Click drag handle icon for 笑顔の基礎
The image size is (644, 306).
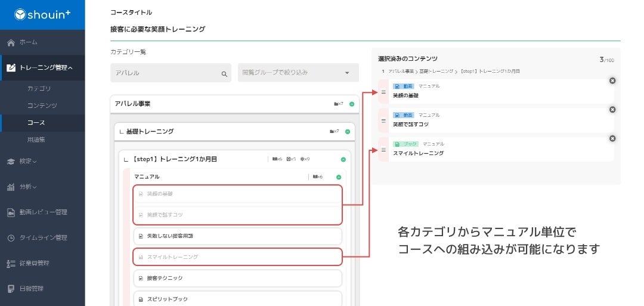[x=383, y=92]
